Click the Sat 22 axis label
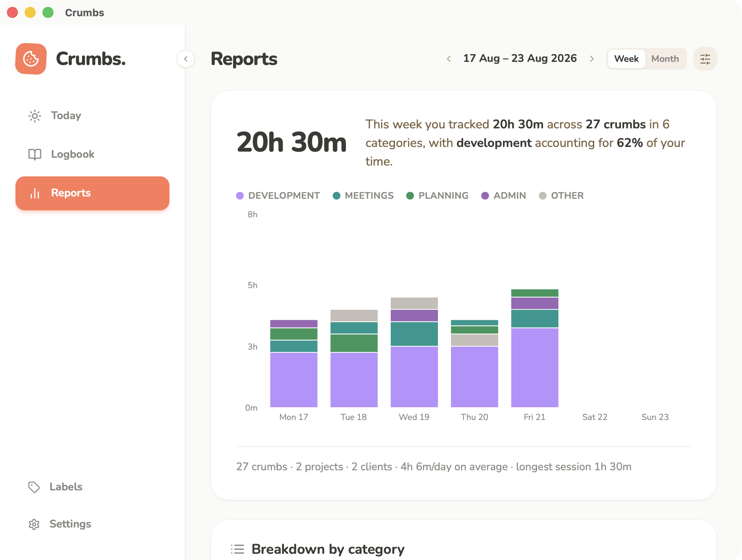The width and height of the screenshot is (742, 560). [595, 417]
